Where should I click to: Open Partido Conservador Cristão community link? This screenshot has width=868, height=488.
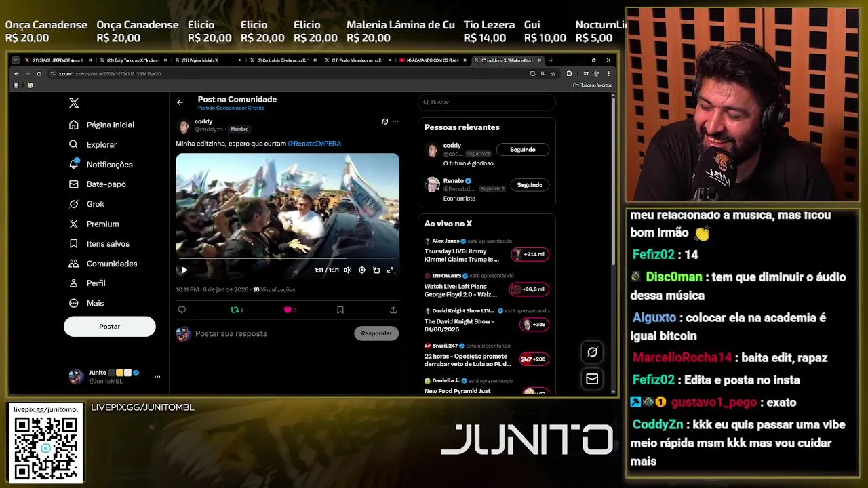point(231,108)
